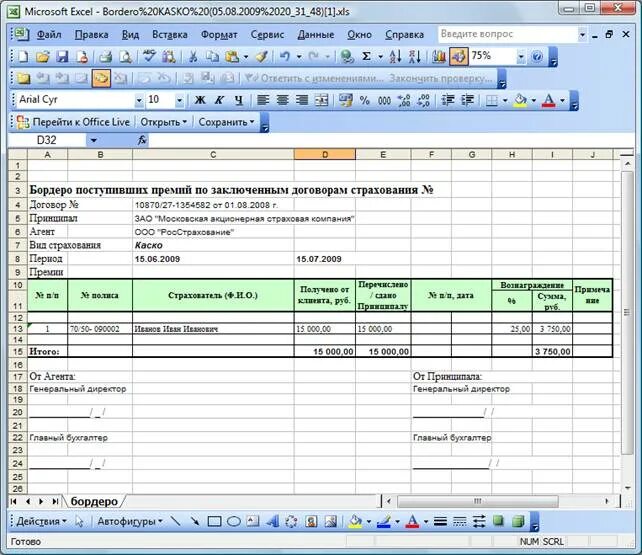Click the red font color A in the Formatting toolbar

point(549,100)
